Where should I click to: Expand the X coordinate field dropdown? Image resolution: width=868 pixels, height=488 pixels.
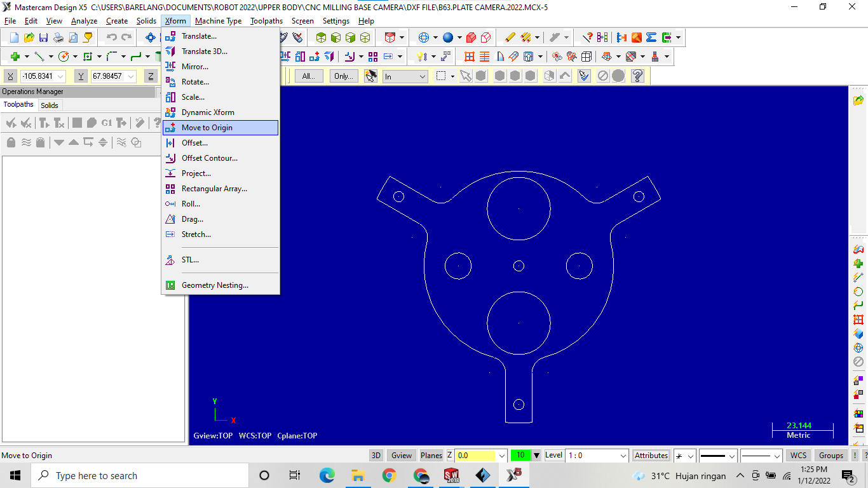tap(60, 76)
